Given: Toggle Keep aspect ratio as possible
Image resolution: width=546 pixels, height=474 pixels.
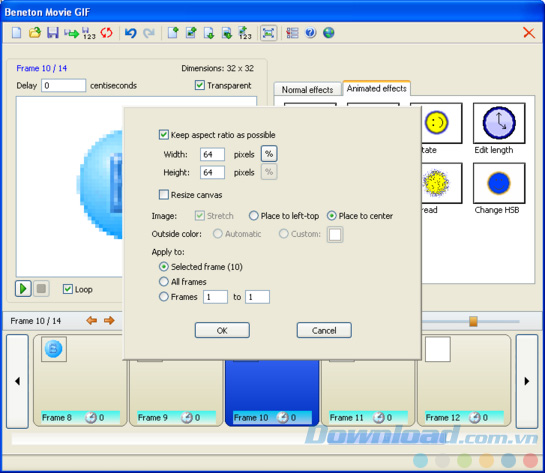Looking at the screenshot, I should 164,135.
